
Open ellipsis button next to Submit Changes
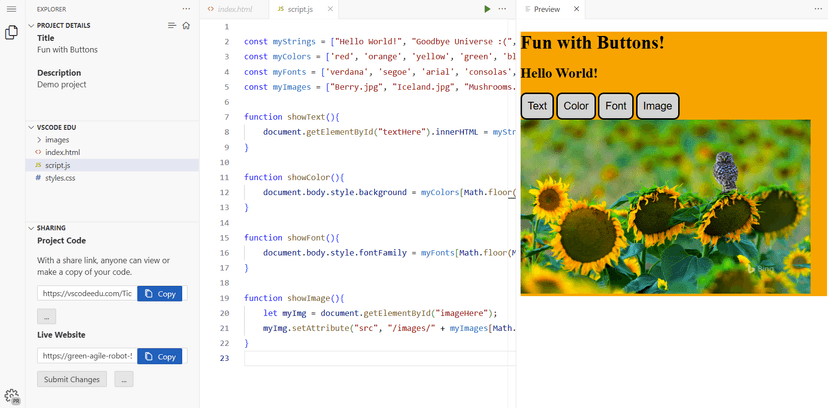(124, 379)
